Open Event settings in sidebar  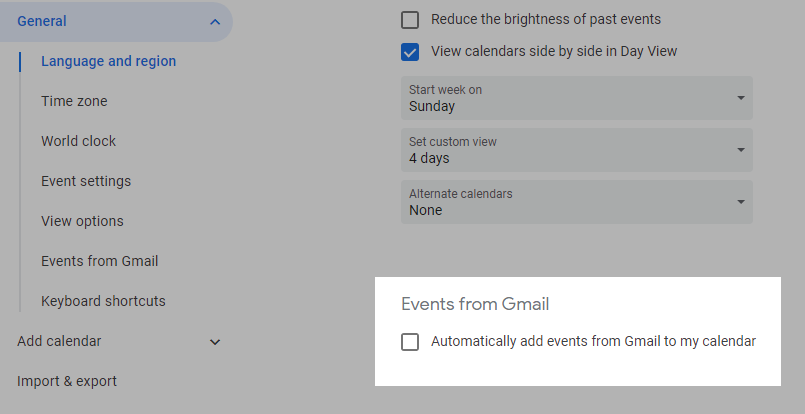(86, 181)
